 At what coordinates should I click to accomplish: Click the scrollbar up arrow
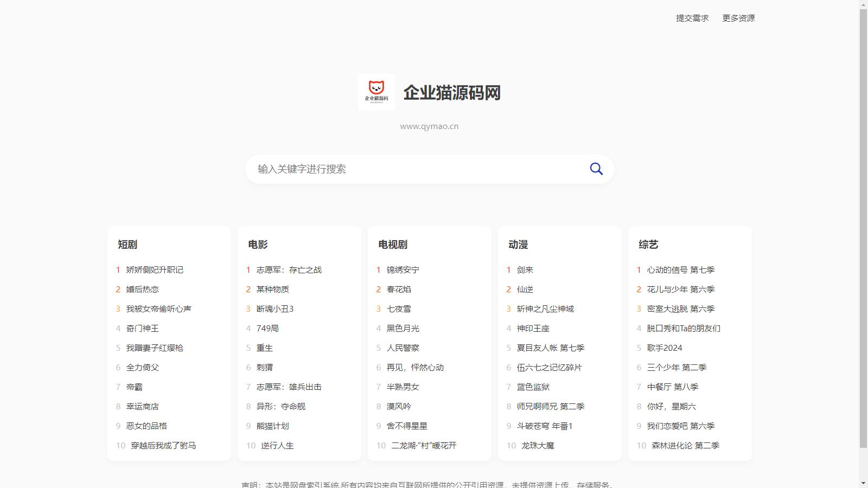tap(863, 4)
